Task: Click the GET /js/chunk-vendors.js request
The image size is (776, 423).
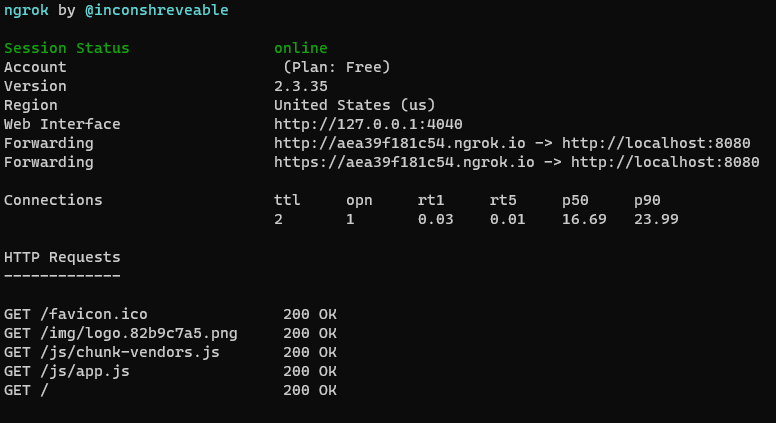Action: [111, 352]
